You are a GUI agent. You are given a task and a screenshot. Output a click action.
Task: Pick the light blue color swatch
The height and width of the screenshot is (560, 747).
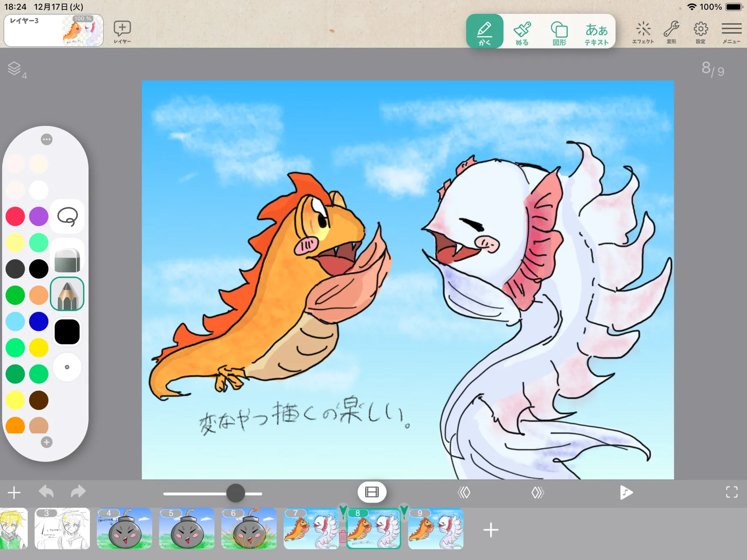(x=15, y=322)
